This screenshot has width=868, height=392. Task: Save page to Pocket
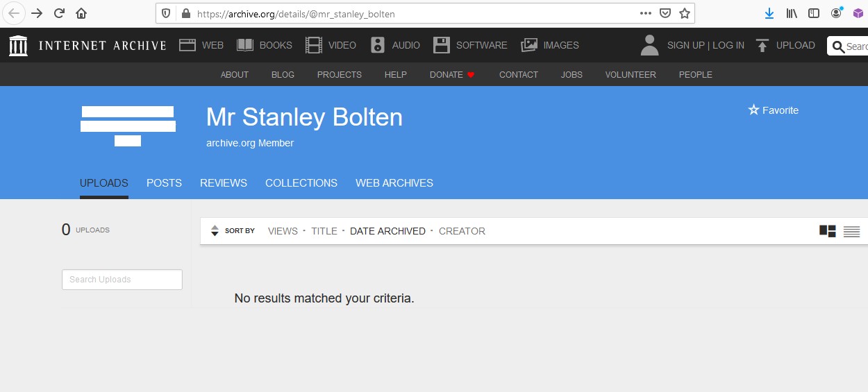[665, 13]
